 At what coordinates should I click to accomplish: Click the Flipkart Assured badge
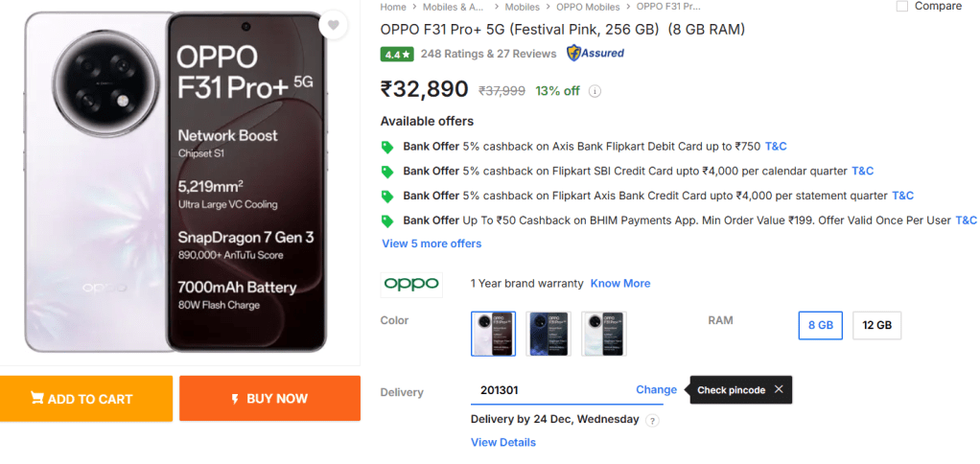[595, 54]
